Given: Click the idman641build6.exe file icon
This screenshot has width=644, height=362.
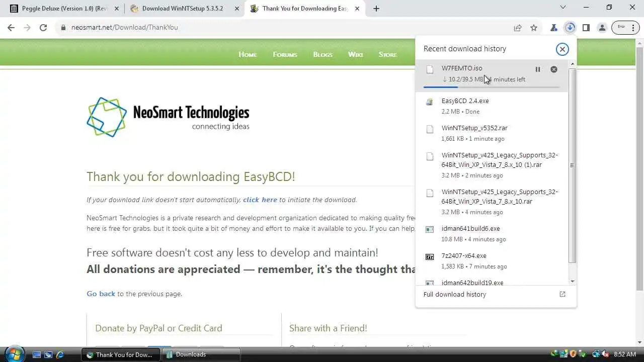Looking at the screenshot, I should point(430,230).
